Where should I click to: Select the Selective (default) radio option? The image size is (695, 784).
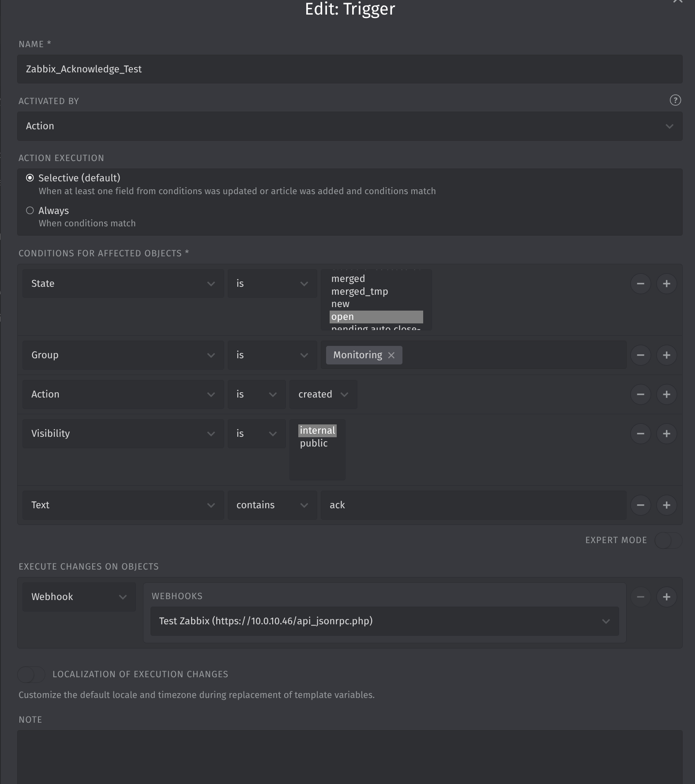(30, 178)
